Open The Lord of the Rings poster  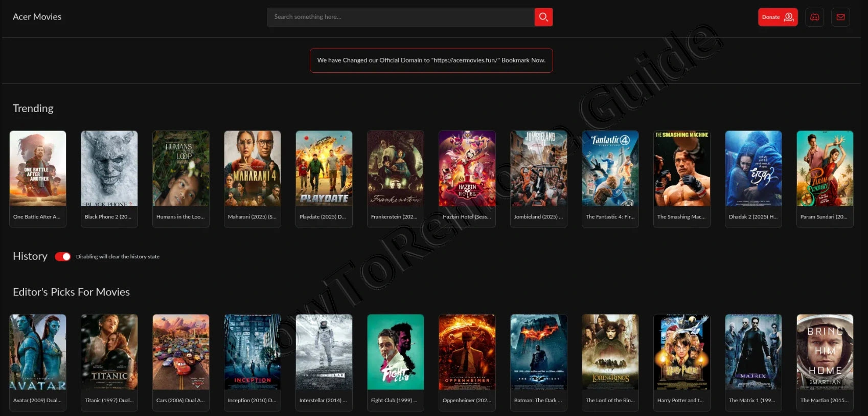pyautogui.click(x=610, y=352)
